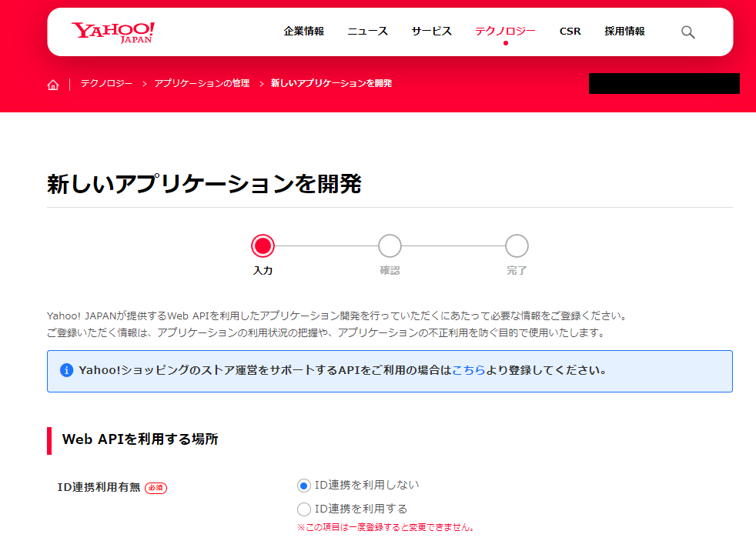Open the search magnifier icon
The width and height of the screenshot is (756, 541).
[x=687, y=32]
